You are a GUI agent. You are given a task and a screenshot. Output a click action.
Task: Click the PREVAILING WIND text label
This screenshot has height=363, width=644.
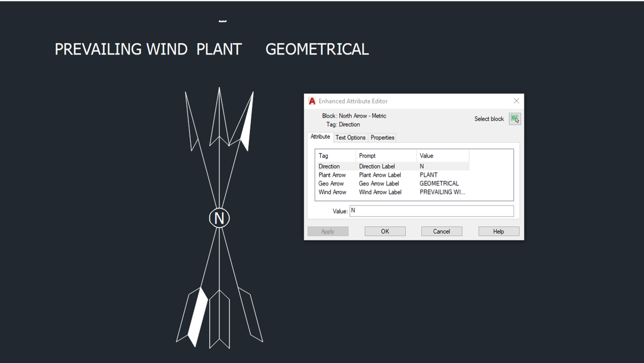point(121,49)
